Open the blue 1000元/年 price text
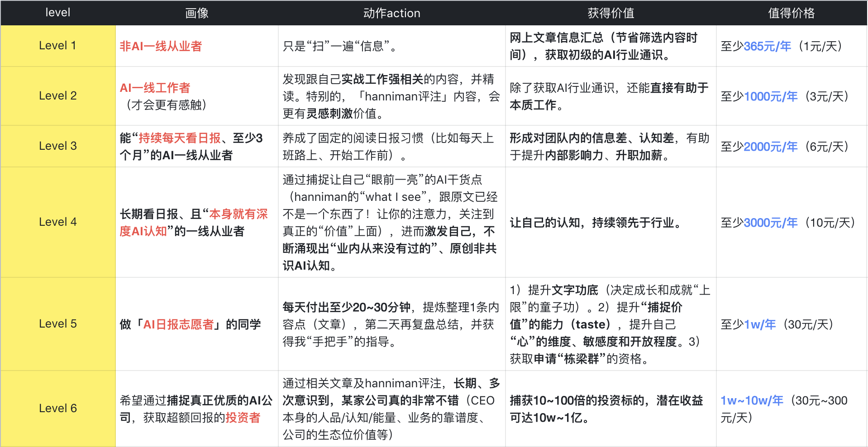 [771, 96]
